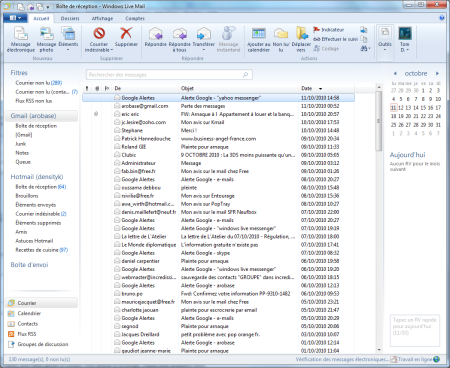Sort by the attachment paperclip column header
The image size is (450, 368).
pos(97,88)
